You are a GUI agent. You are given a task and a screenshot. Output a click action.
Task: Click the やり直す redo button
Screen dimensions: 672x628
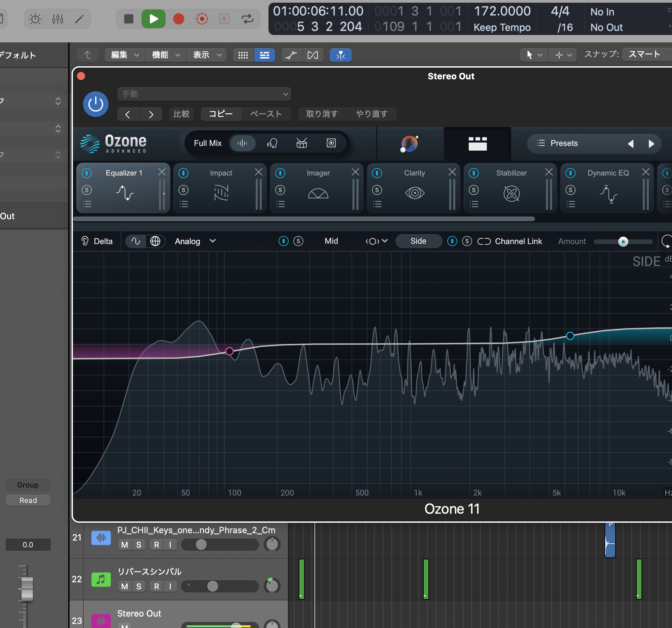372,114
